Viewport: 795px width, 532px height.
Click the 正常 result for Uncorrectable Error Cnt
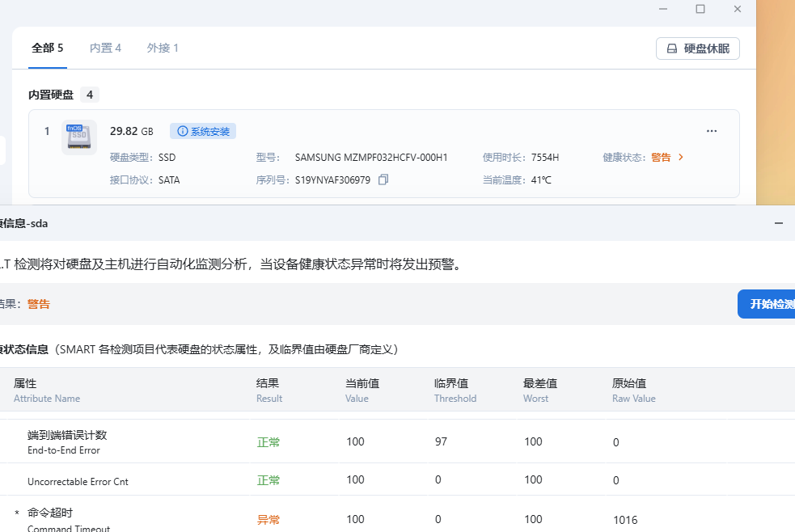[269, 480]
